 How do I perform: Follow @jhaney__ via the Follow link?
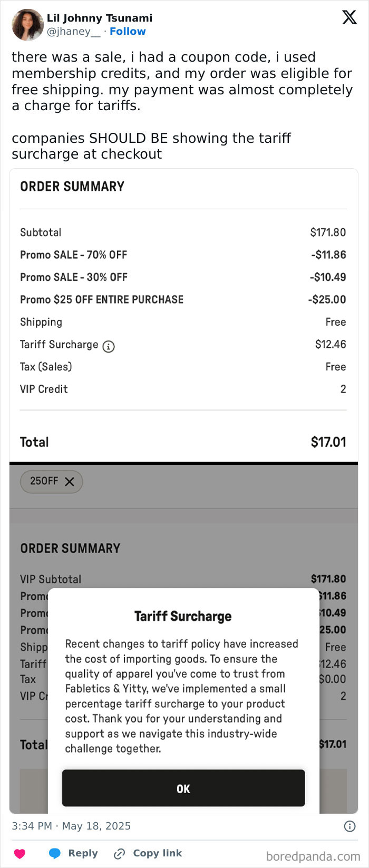pos(128,31)
